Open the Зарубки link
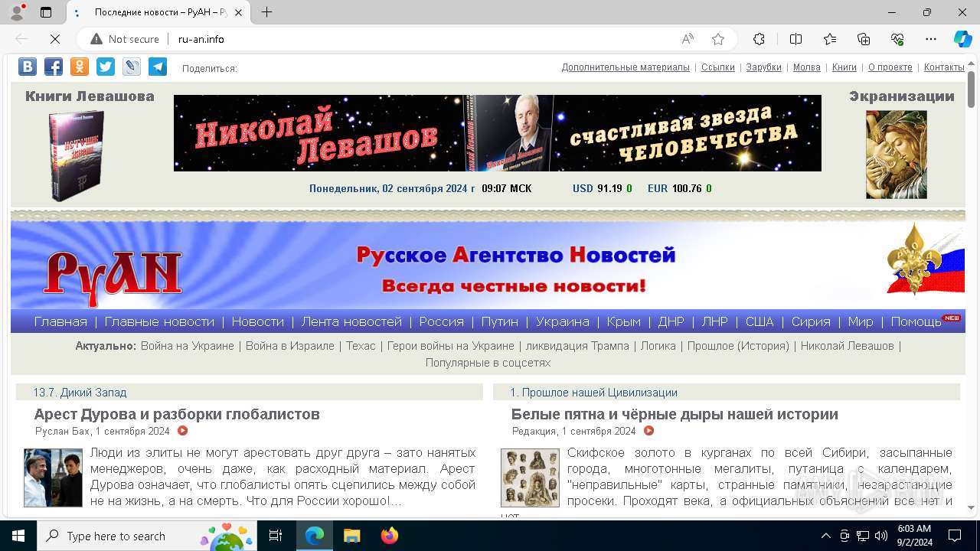Image resolution: width=980 pixels, height=551 pixels. (763, 67)
